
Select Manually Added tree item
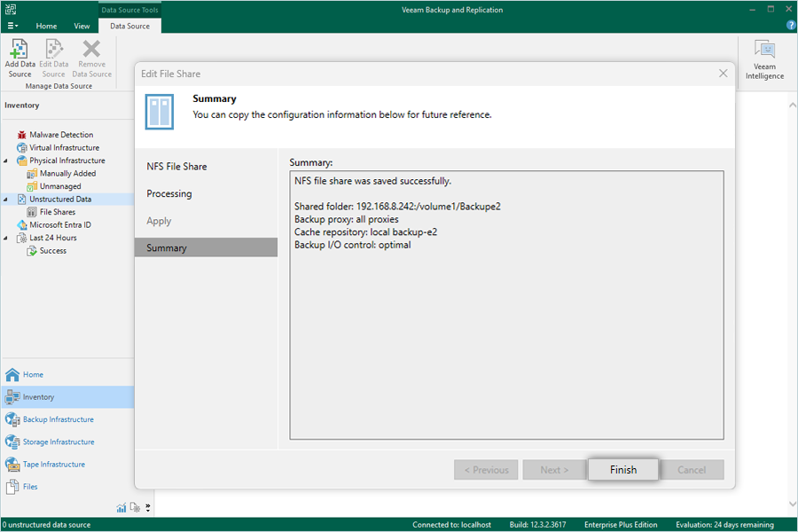(67, 174)
